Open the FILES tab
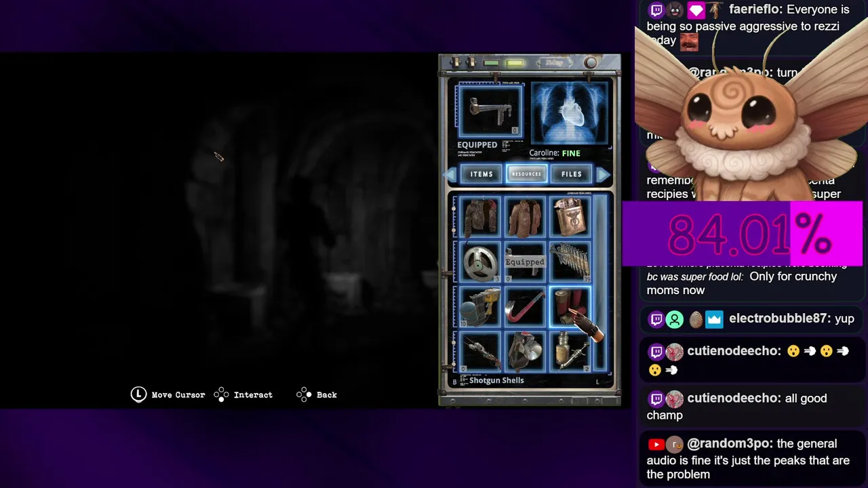This screenshot has height=488, width=868. [572, 174]
